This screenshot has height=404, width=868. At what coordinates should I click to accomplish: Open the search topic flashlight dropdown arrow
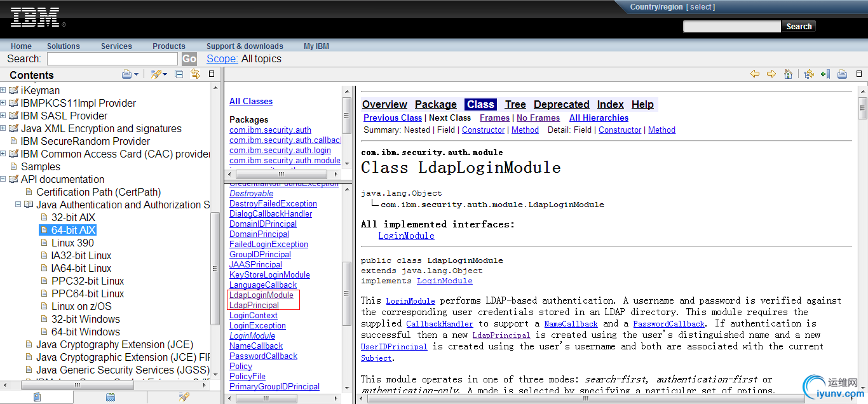(x=165, y=75)
